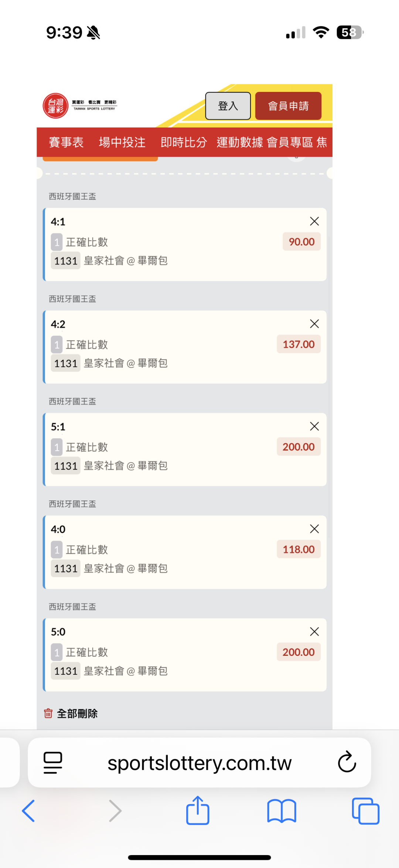This screenshot has height=868, width=399.
Task: Remove the 4:0 correct score selection
Action: click(x=314, y=529)
